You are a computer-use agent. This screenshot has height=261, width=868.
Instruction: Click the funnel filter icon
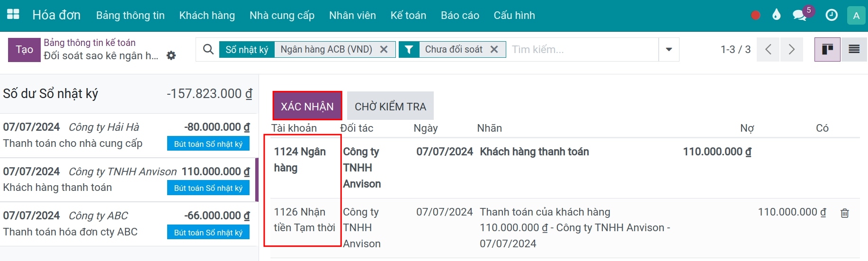(x=409, y=49)
